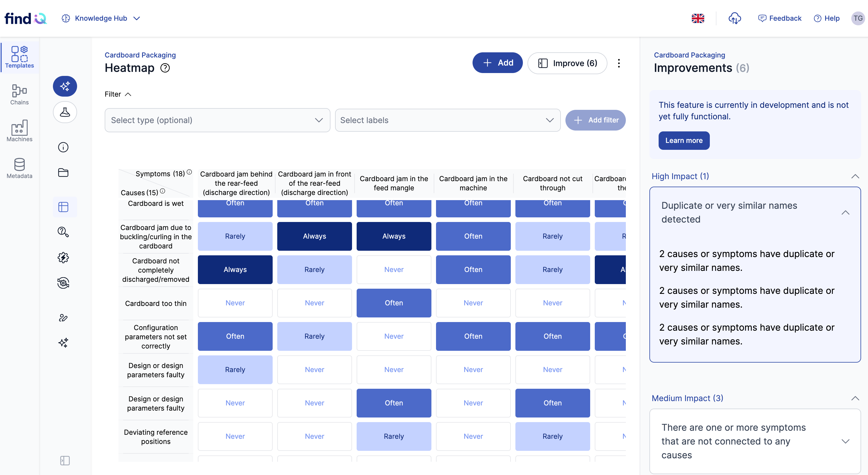Click the Add filter button
Viewport: 868px width, 475px height.
click(595, 120)
